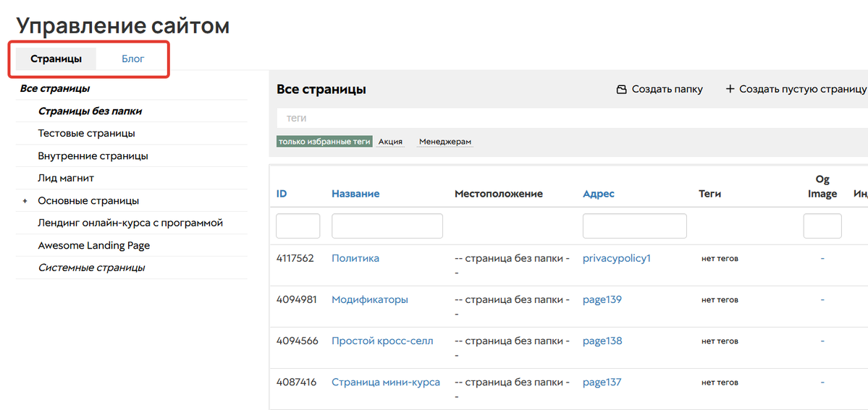The image size is (868, 410).
Task: Click нет тегов in Политика row
Action: 720,258
